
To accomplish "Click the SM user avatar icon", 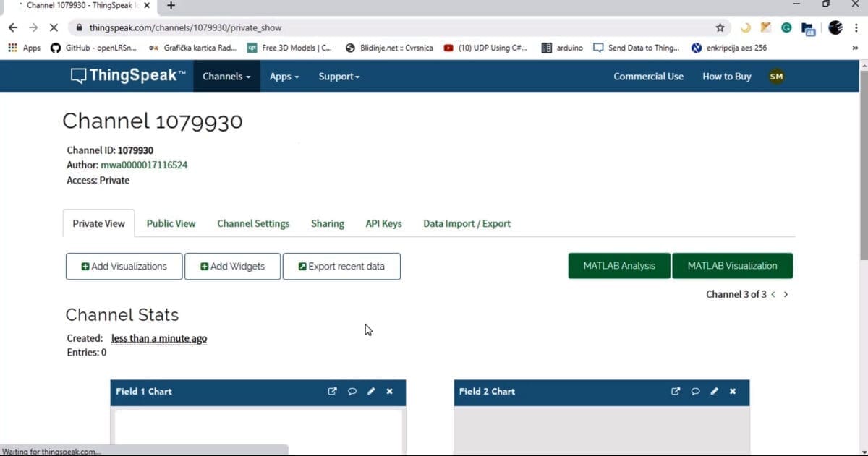I will click(x=776, y=77).
